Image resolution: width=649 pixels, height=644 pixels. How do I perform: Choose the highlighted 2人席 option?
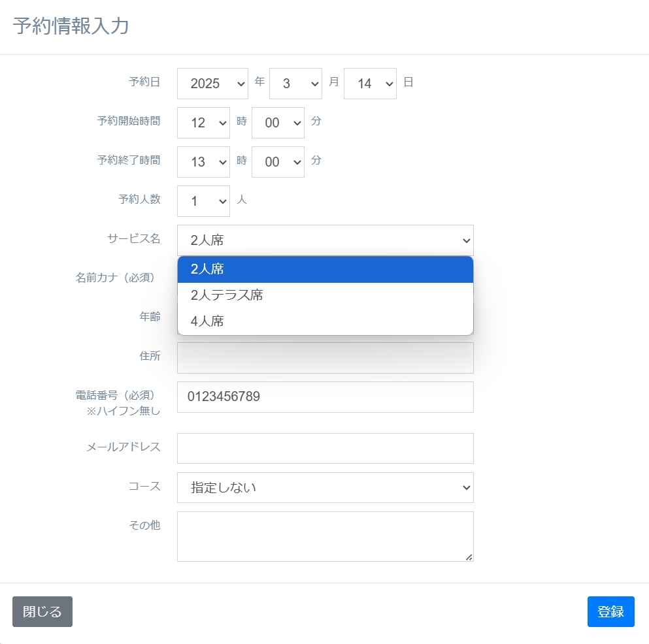coord(325,269)
